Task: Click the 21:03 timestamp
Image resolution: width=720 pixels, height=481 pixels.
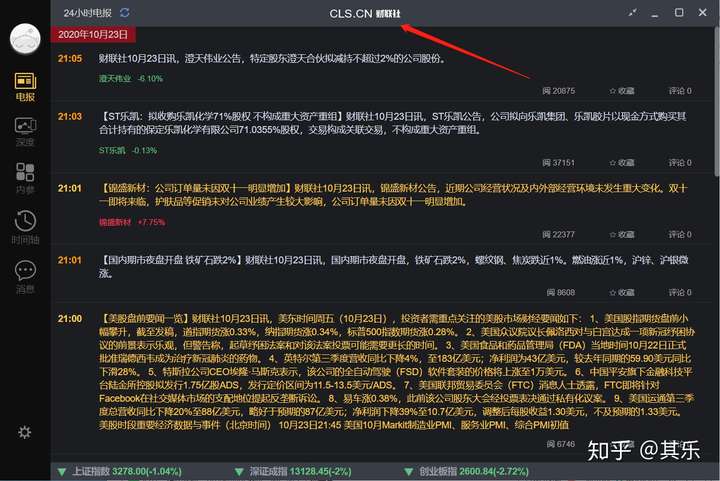Action: [70, 117]
